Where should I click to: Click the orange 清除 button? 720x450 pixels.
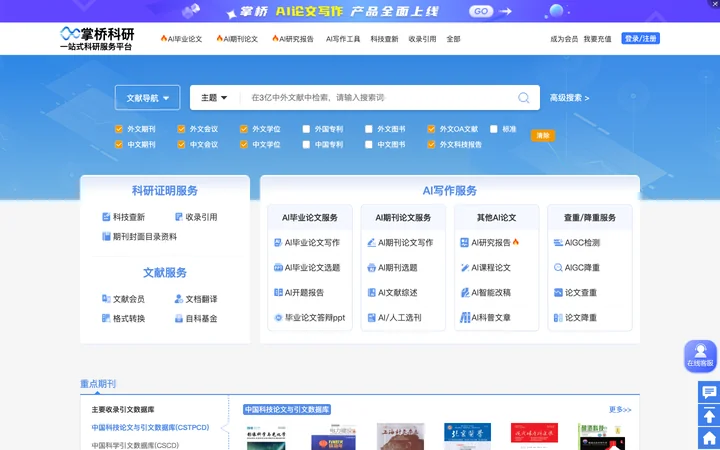point(543,135)
